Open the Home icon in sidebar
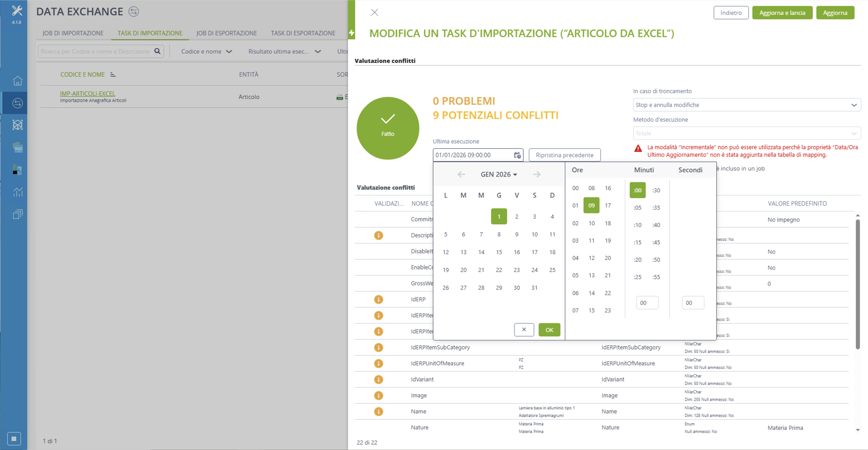This screenshot has width=868, height=450. (18, 81)
